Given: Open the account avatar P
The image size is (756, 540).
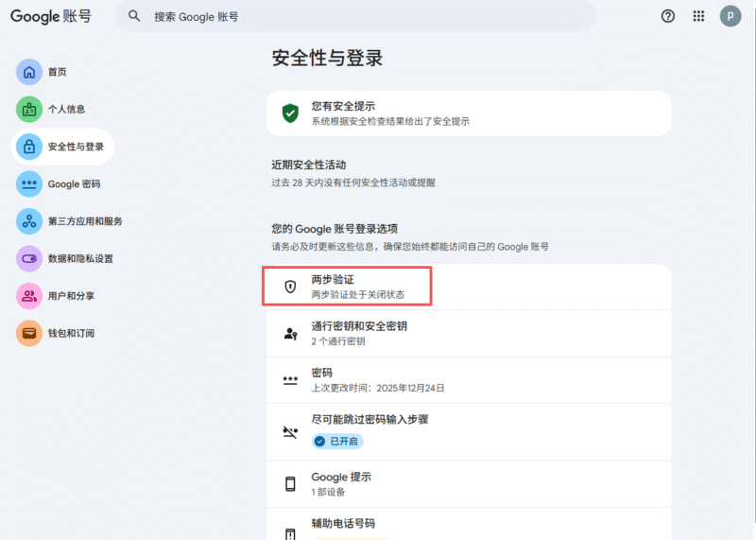Looking at the screenshot, I should click(730, 16).
